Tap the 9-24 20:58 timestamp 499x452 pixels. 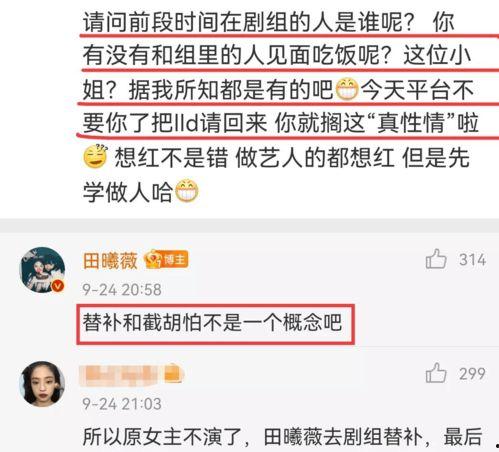tap(122, 289)
